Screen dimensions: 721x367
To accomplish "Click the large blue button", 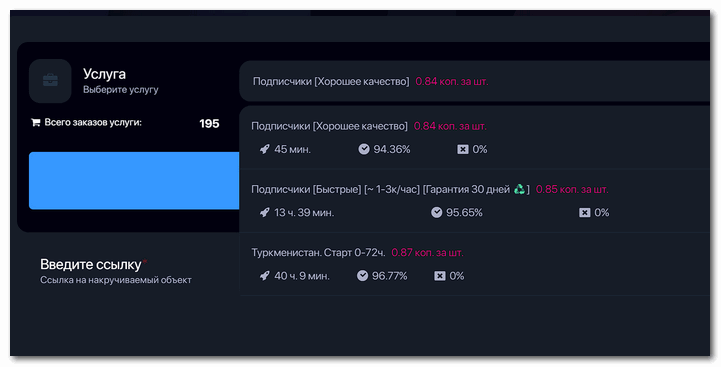I will coord(134,181).
